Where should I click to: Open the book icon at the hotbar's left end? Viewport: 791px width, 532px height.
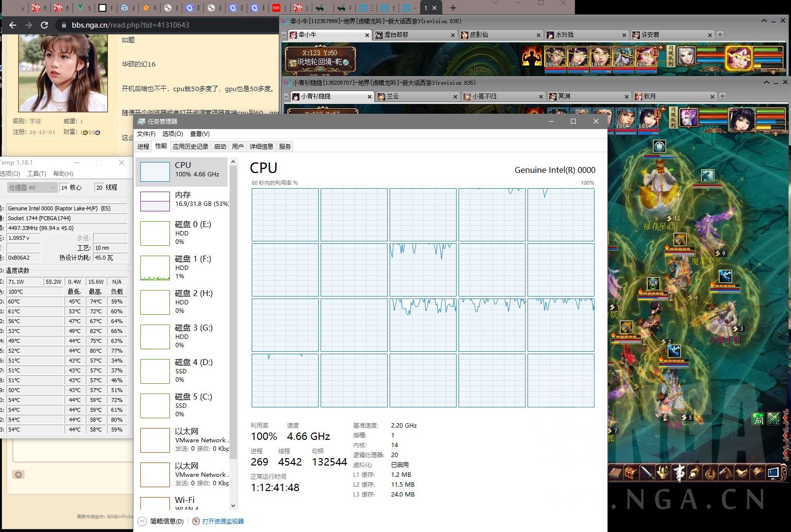point(615,473)
